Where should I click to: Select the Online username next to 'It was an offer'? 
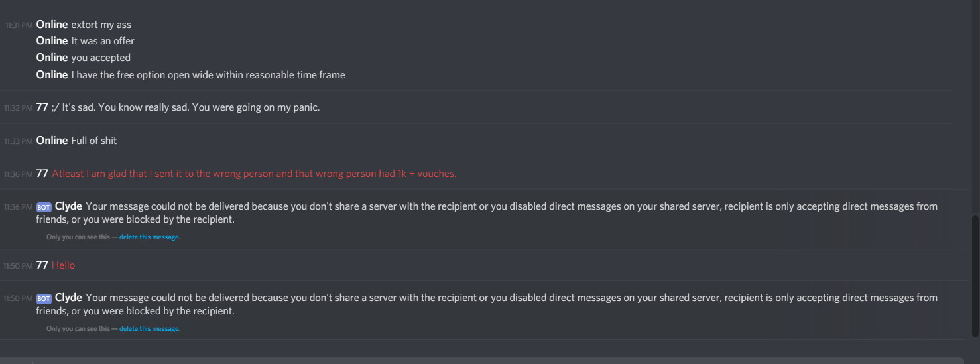(x=52, y=41)
